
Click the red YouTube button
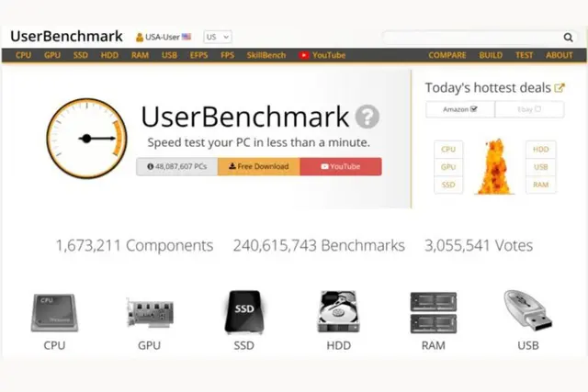click(x=341, y=166)
